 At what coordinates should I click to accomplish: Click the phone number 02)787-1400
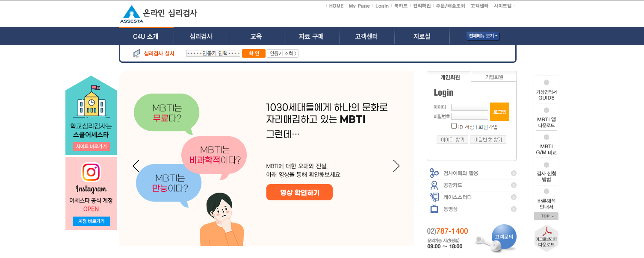coord(448,231)
